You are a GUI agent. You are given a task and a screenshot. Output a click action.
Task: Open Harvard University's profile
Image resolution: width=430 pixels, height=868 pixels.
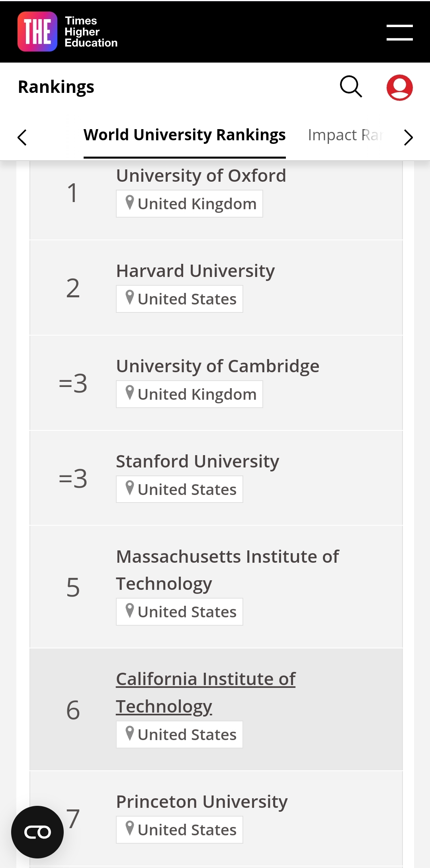[195, 271]
